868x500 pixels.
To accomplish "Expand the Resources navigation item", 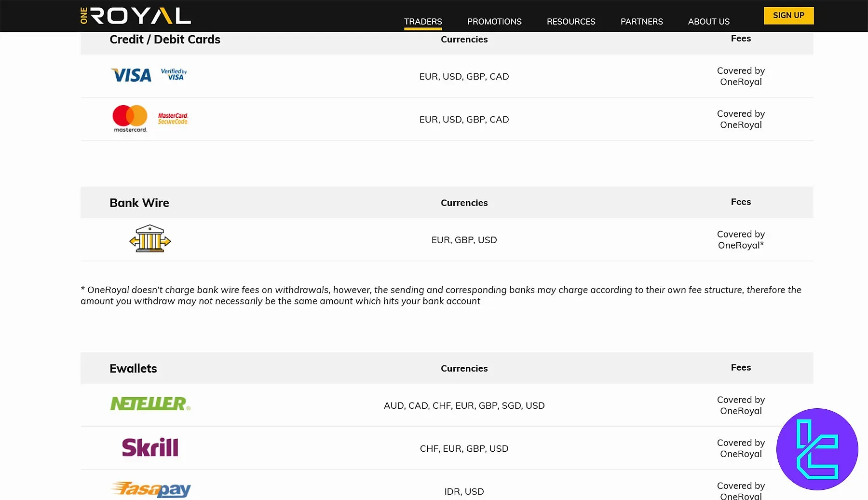I will click(571, 22).
